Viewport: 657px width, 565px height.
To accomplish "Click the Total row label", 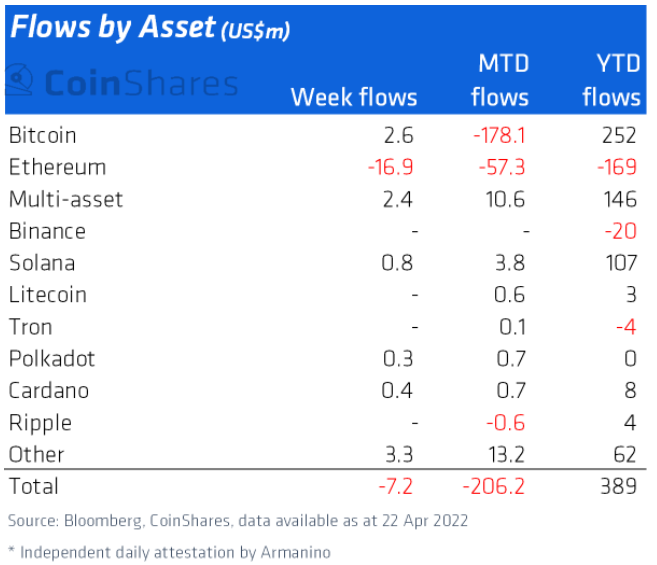I will coord(33,487).
